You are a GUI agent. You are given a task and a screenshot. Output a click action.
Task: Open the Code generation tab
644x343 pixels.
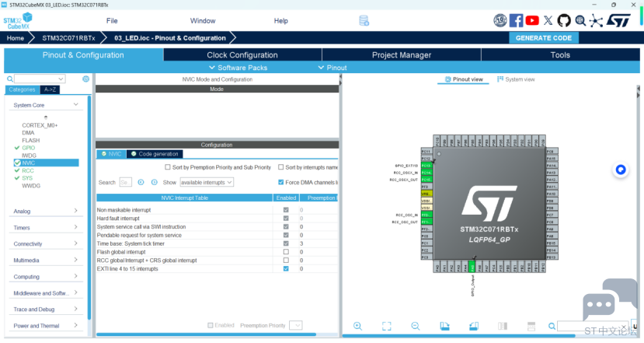pos(155,154)
